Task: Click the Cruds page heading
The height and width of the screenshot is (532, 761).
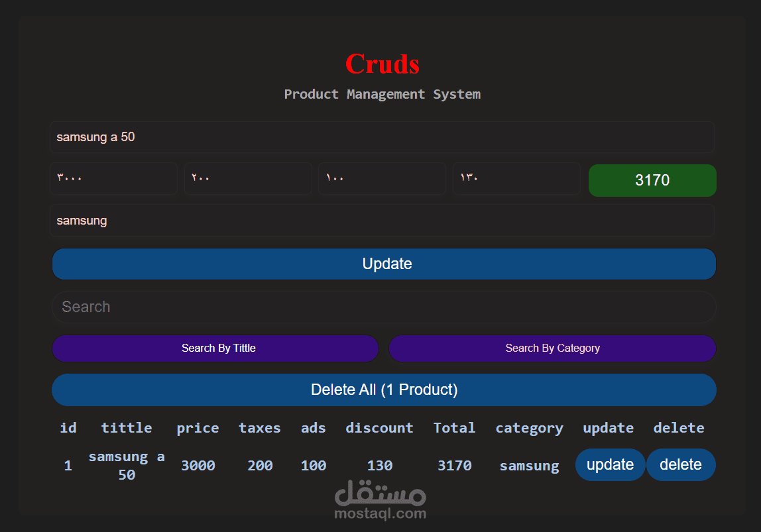Action: click(x=382, y=64)
